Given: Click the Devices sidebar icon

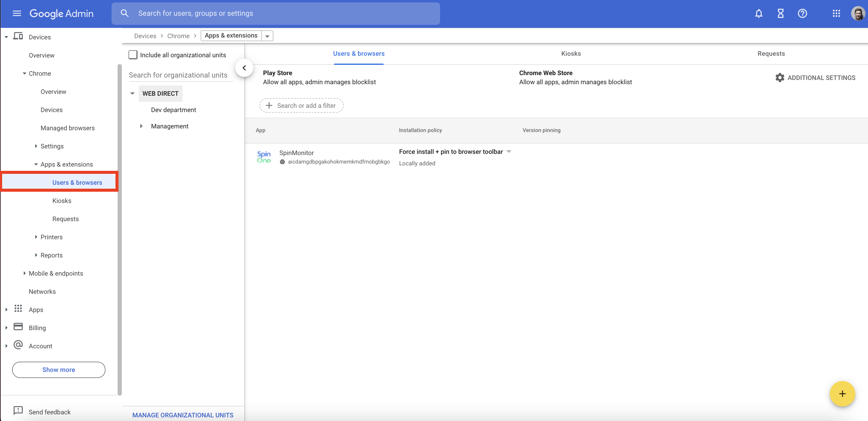Looking at the screenshot, I should [x=18, y=36].
